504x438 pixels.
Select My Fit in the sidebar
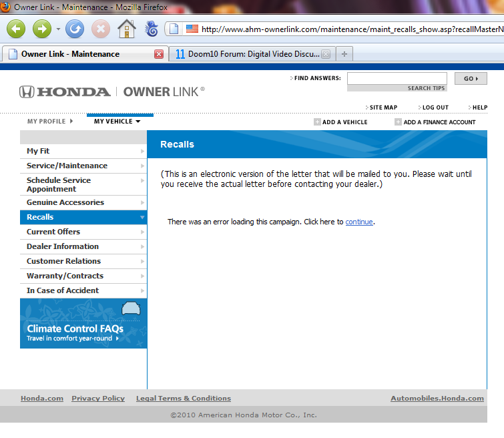click(x=83, y=151)
